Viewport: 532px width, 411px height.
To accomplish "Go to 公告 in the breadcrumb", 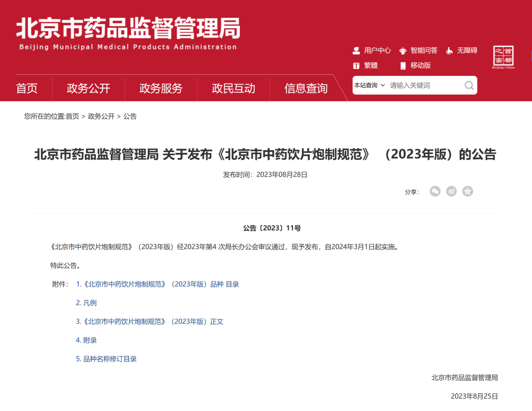I will (x=130, y=116).
